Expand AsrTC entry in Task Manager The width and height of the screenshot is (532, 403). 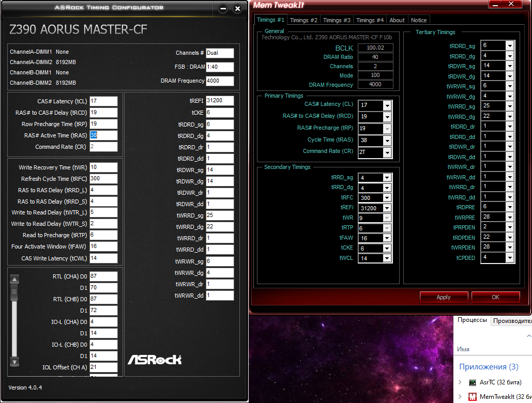(x=460, y=382)
